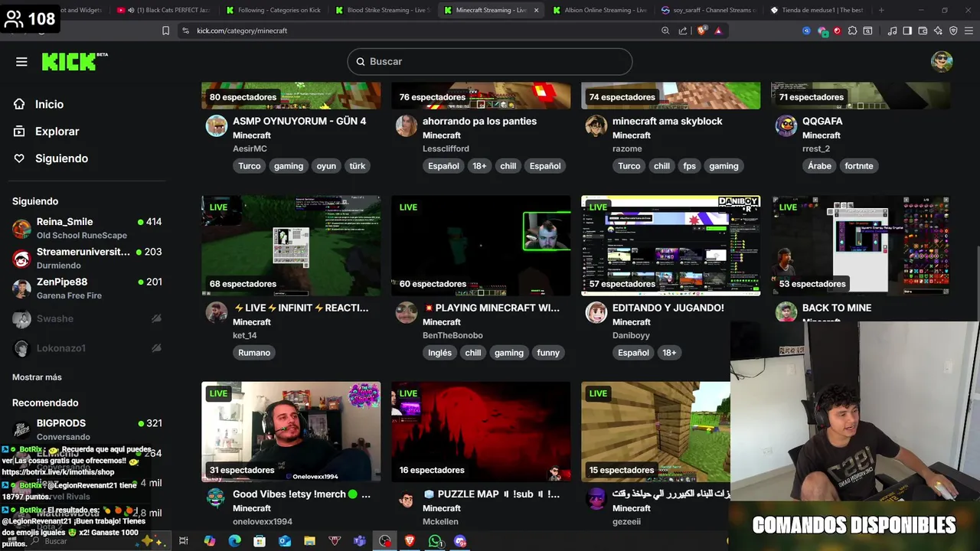
Task: Click the rrest_2 channel avatar
Action: coord(786,126)
